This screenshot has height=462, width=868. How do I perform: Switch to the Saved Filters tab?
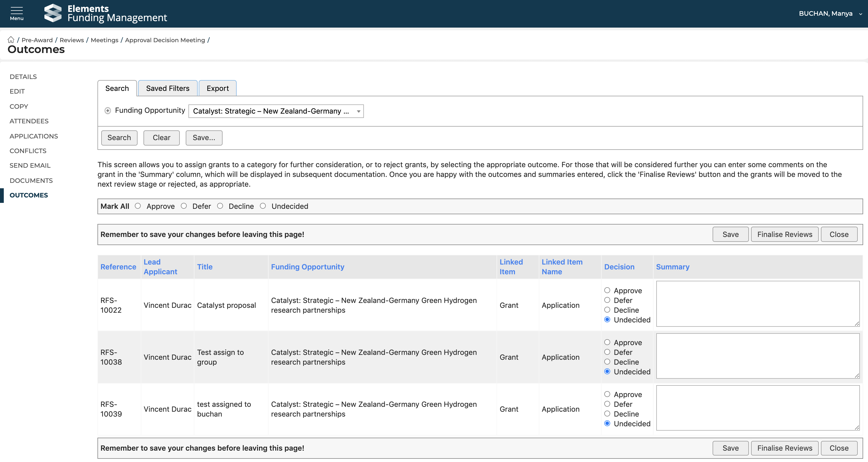point(168,88)
